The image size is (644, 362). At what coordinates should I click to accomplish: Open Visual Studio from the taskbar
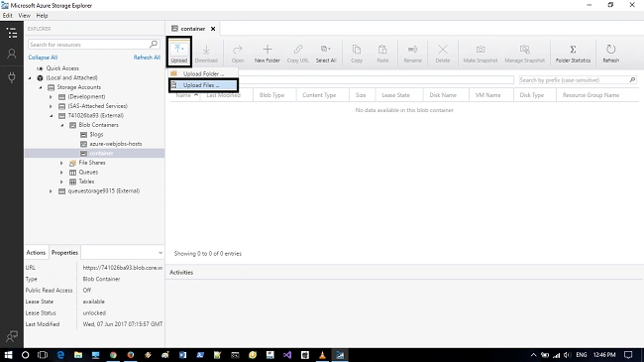[287, 355]
